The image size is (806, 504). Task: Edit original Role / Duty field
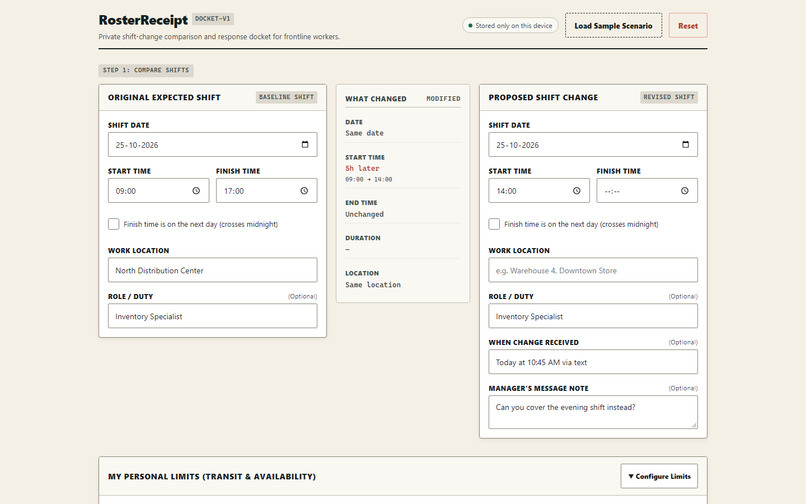tap(212, 316)
